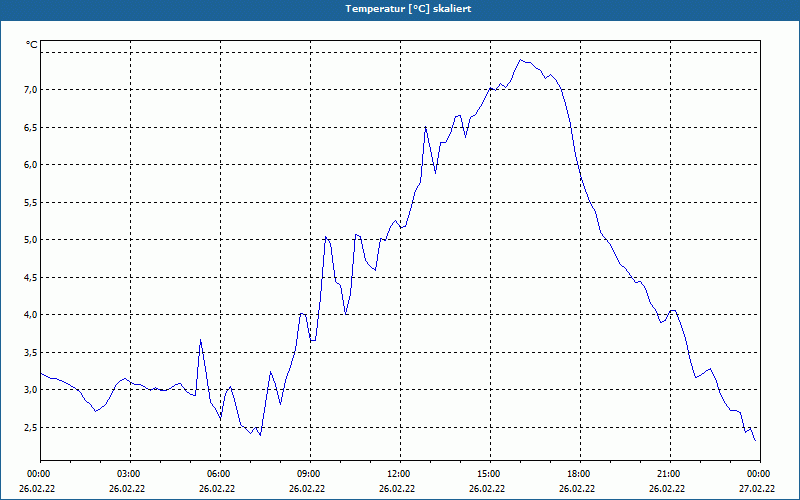Select the '3,0' y-axis value

31,390
